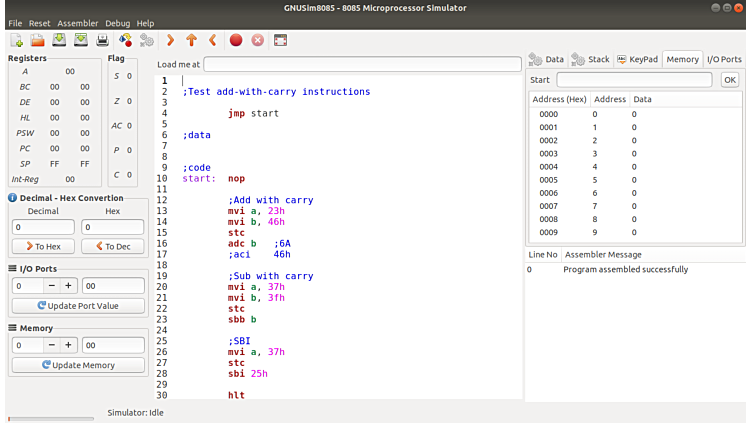
Task: Click the Step In right-arrow icon
Action: (171, 40)
